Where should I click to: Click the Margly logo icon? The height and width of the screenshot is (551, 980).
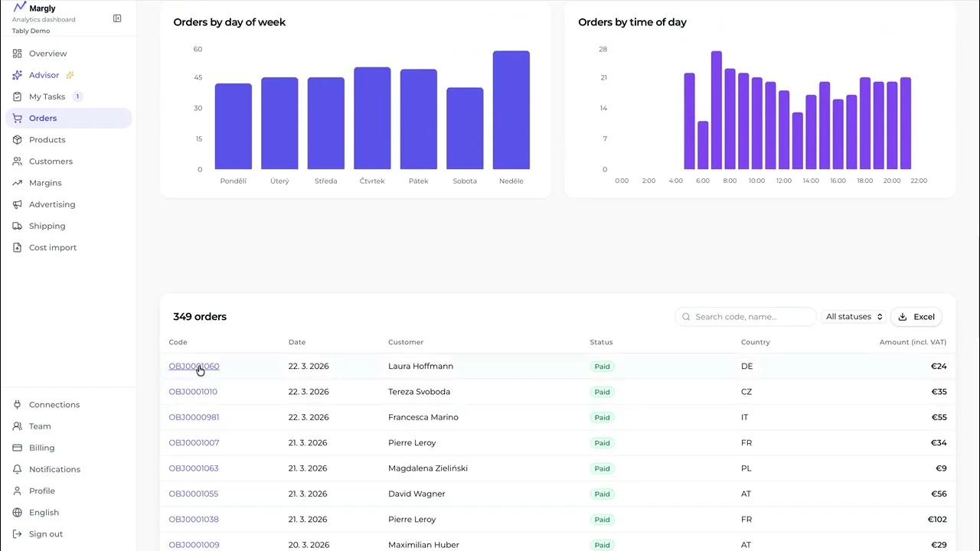[19, 8]
